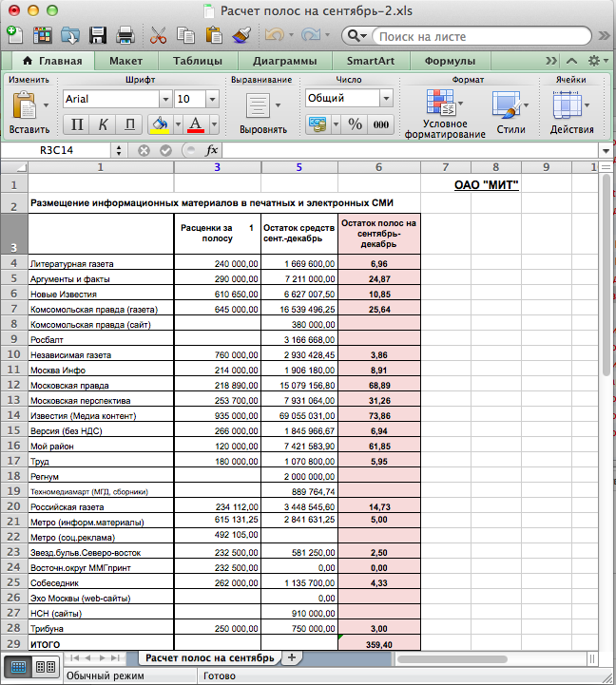The width and height of the screenshot is (616, 685).
Task: Apply percent style to cells
Action: click(355, 124)
